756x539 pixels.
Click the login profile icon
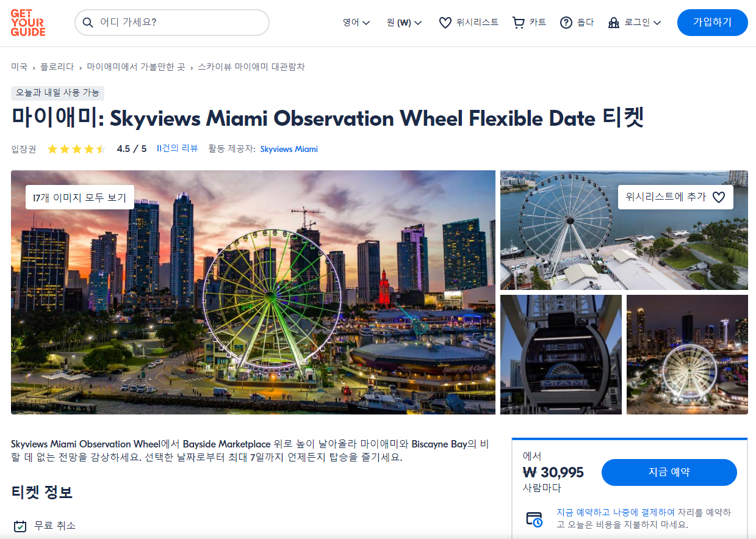tap(614, 23)
